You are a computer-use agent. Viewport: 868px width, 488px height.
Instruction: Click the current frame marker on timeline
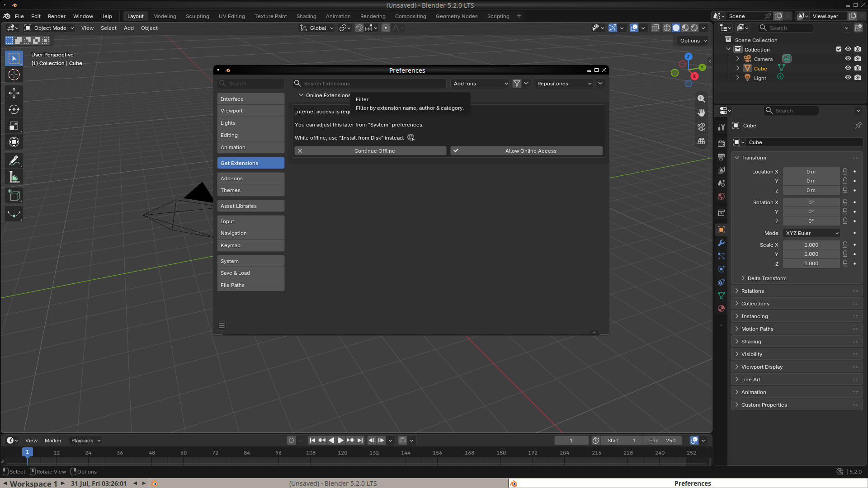click(27, 452)
